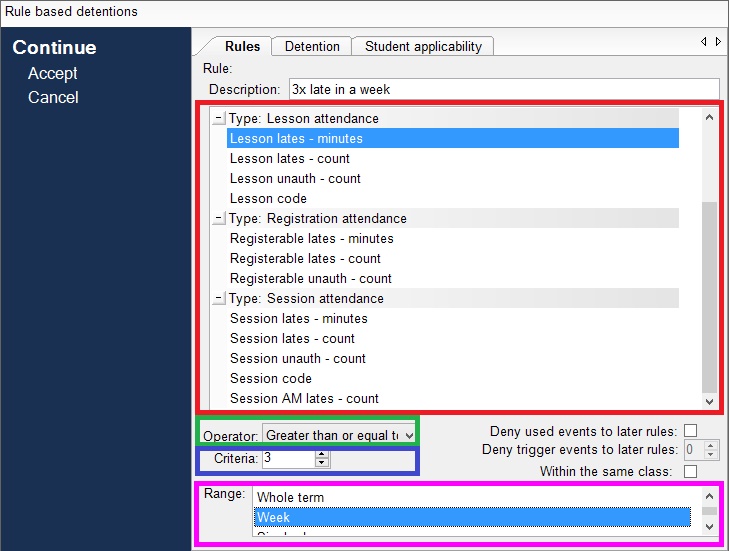Tick the Within the same class checkbox
Image resolution: width=729 pixels, height=551 pixels.
pyautogui.click(x=690, y=471)
